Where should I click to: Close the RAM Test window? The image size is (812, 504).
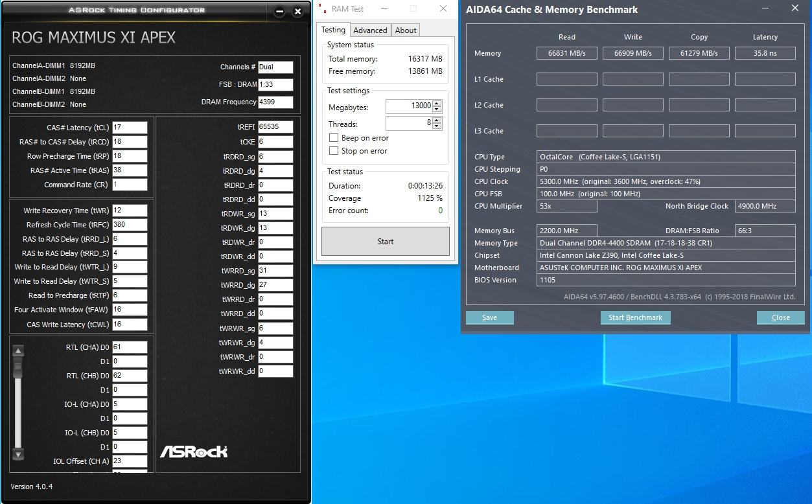[443, 9]
